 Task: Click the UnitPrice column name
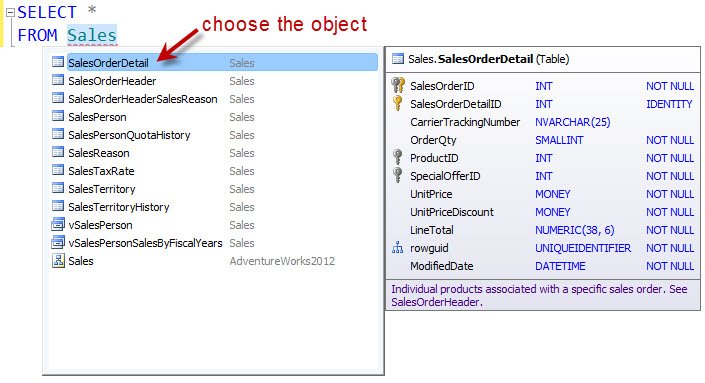point(431,194)
